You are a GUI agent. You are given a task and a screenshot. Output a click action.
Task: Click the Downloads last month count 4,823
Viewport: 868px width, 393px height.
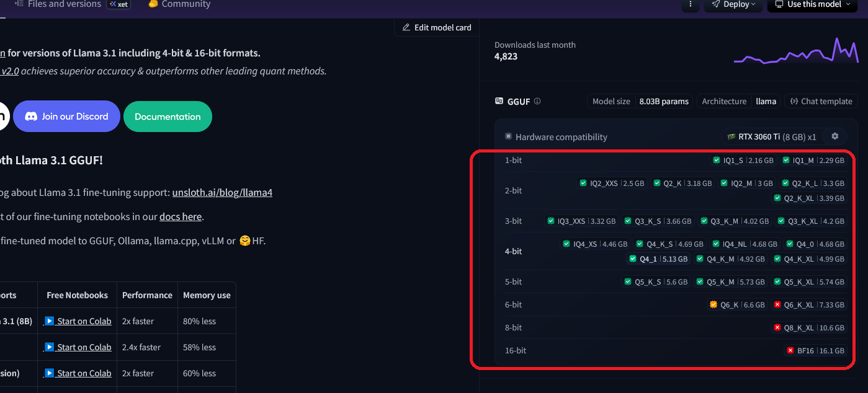[x=506, y=56]
